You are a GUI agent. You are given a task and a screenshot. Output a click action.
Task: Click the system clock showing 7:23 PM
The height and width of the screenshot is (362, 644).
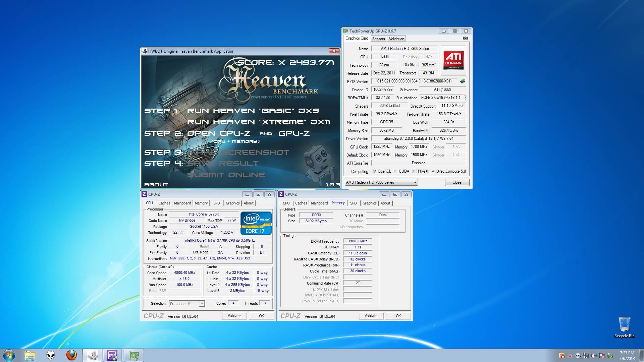click(x=627, y=353)
